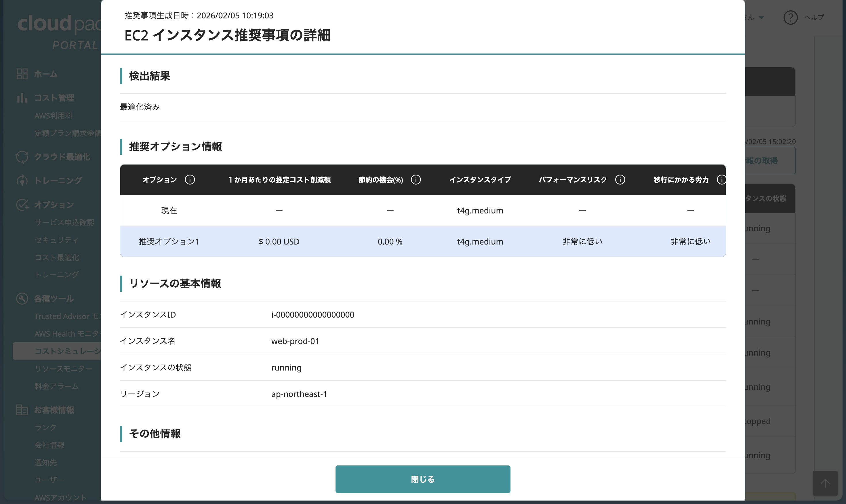Click info icon next to オプション header
The width and height of the screenshot is (846, 504).
[190, 180]
